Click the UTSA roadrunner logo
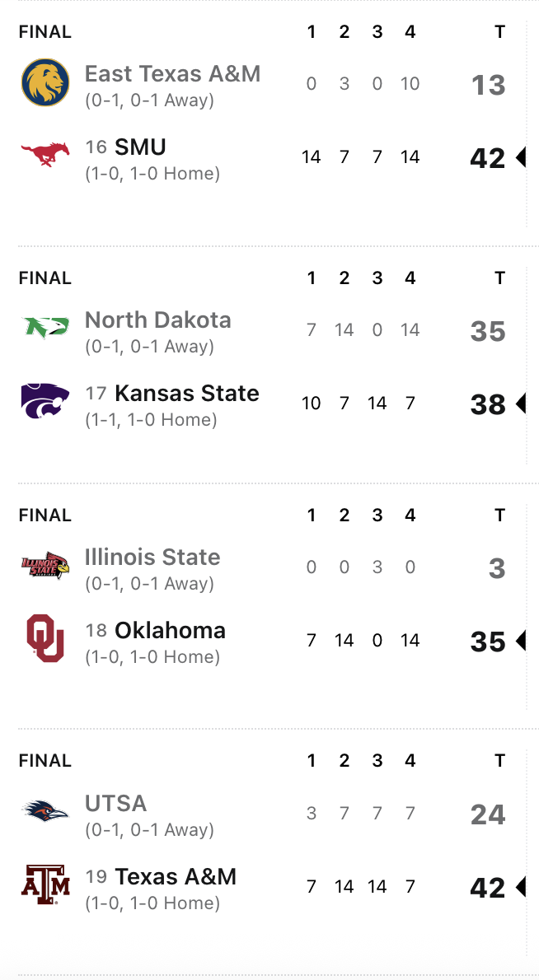 click(45, 812)
